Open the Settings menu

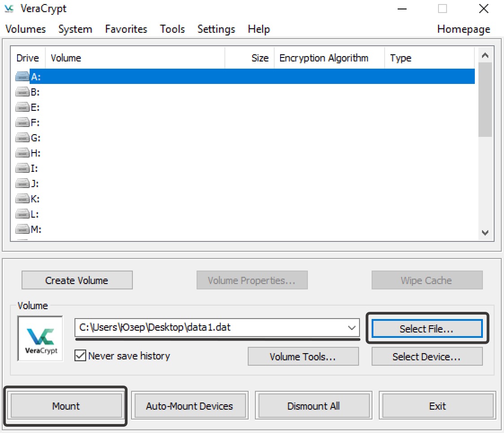(x=216, y=29)
